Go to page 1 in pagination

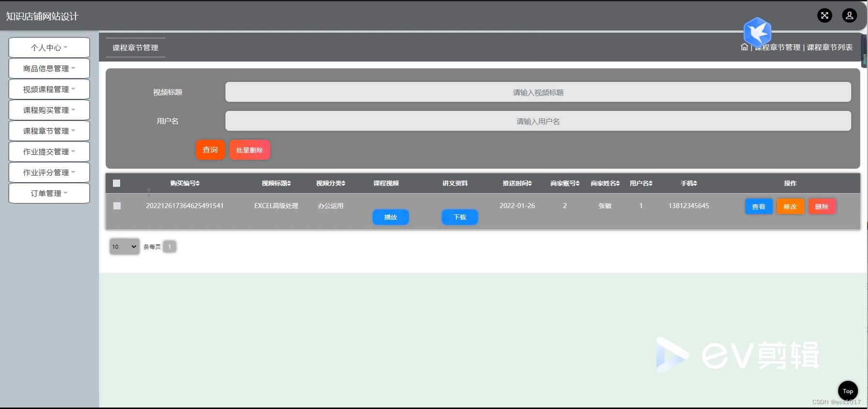169,247
